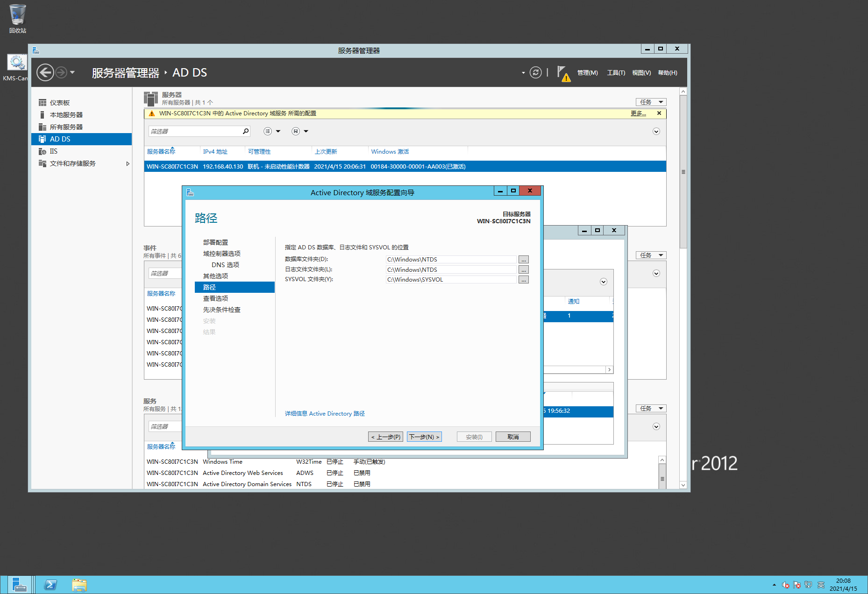The width and height of the screenshot is (868, 594).
Task: Click log files folder path field
Action: pyautogui.click(x=451, y=270)
